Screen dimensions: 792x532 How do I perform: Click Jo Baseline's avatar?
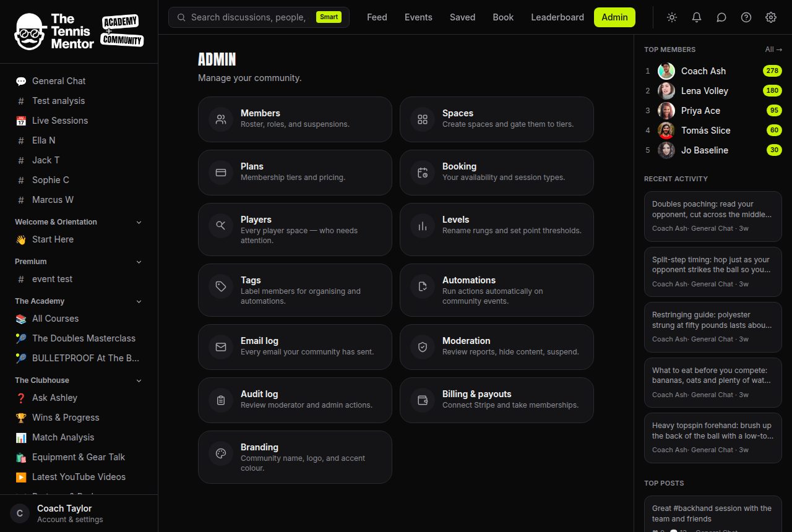pos(666,150)
